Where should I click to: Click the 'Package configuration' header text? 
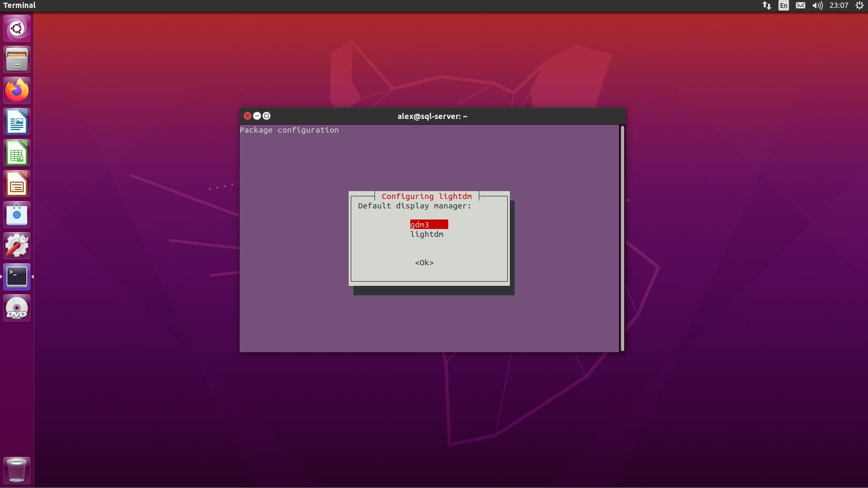point(289,130)
